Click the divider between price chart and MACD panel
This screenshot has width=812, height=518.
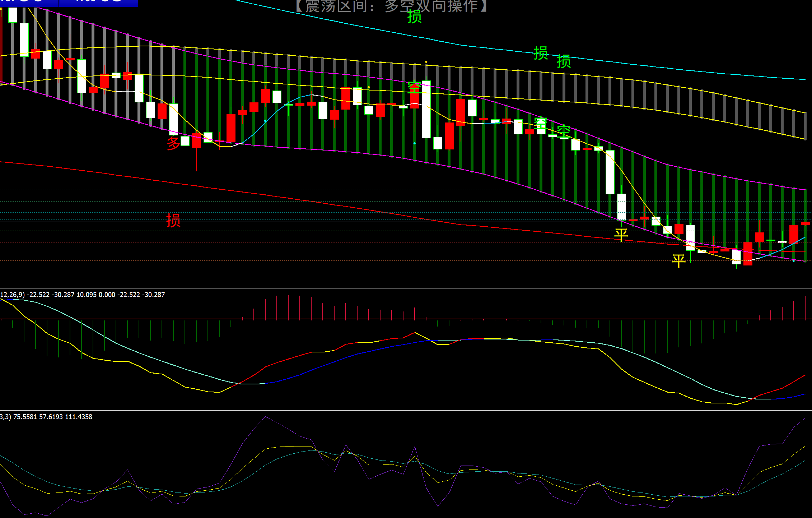tap(406, 288)
